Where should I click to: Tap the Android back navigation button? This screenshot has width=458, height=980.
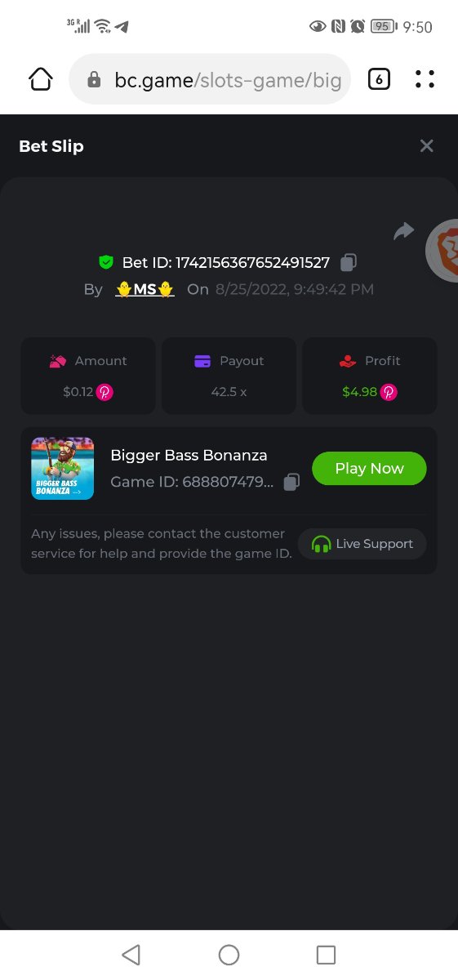(131, 955)
